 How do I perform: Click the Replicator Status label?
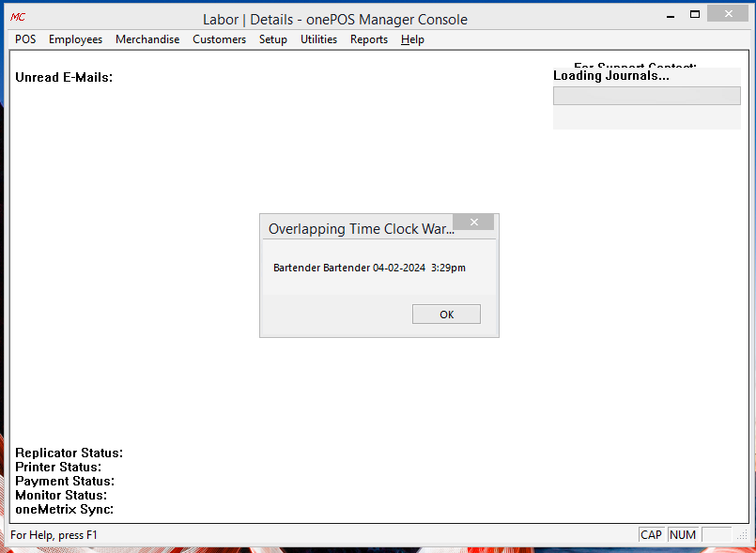pyautogui.click(x=69, y=453)
